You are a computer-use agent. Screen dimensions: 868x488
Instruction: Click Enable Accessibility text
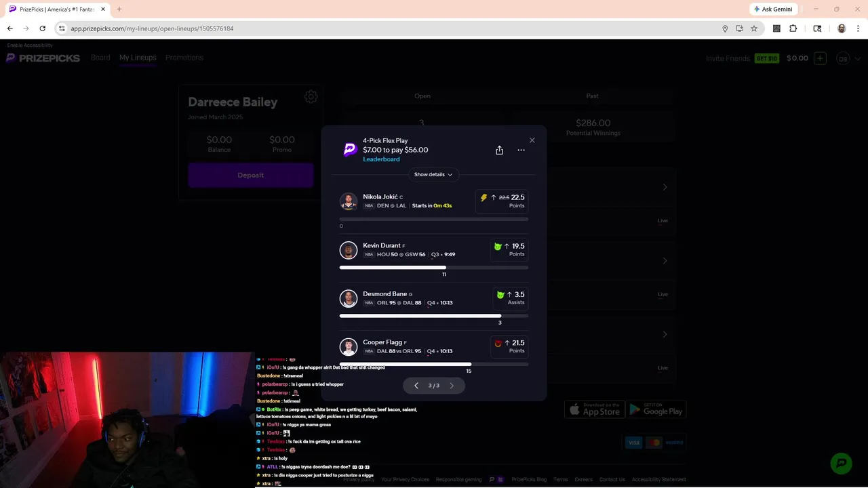pos(30,45)
